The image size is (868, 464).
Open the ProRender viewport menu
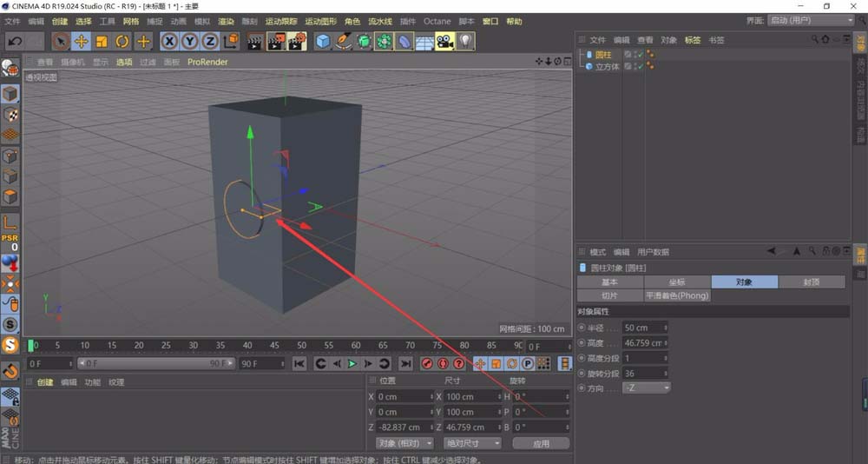(207, 62)
